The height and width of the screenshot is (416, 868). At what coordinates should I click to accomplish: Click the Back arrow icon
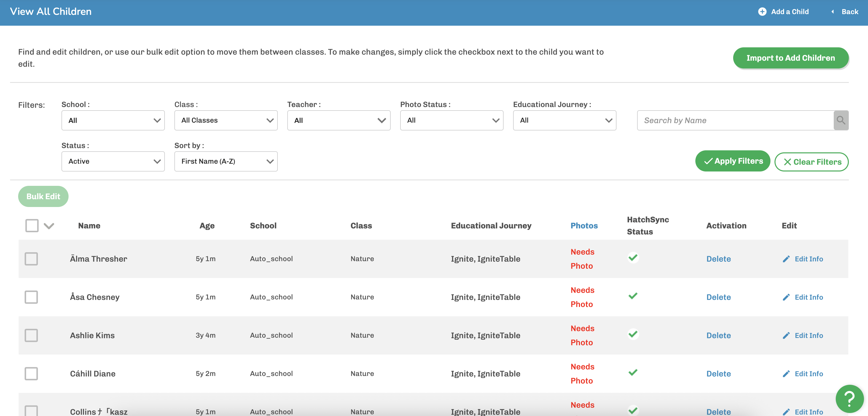(x=833, y=12)
